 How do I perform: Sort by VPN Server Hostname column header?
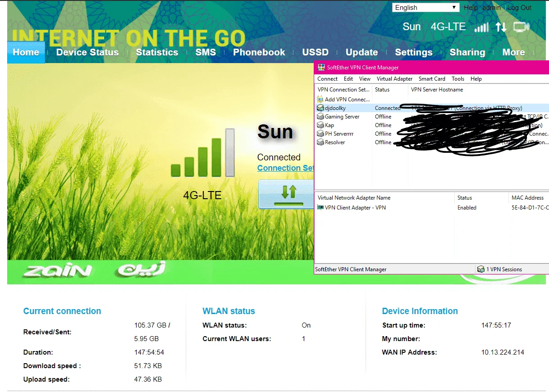point(479,90)
